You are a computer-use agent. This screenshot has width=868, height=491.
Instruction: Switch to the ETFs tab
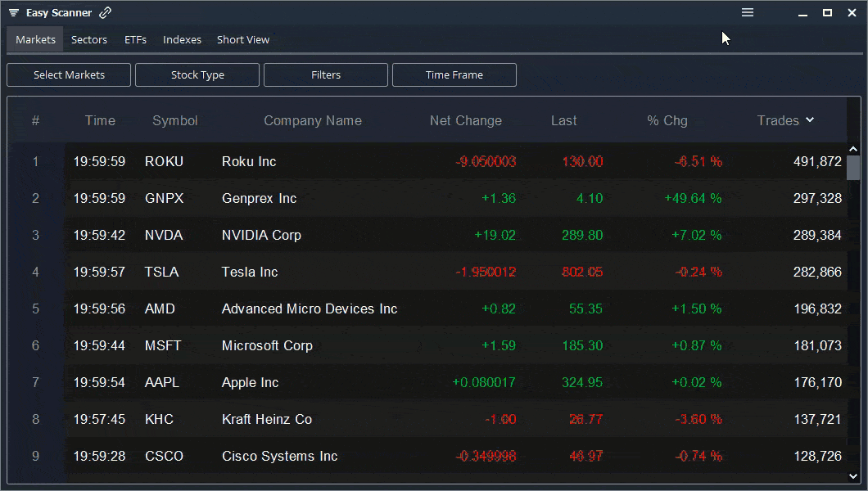click(x=135, y=39)
